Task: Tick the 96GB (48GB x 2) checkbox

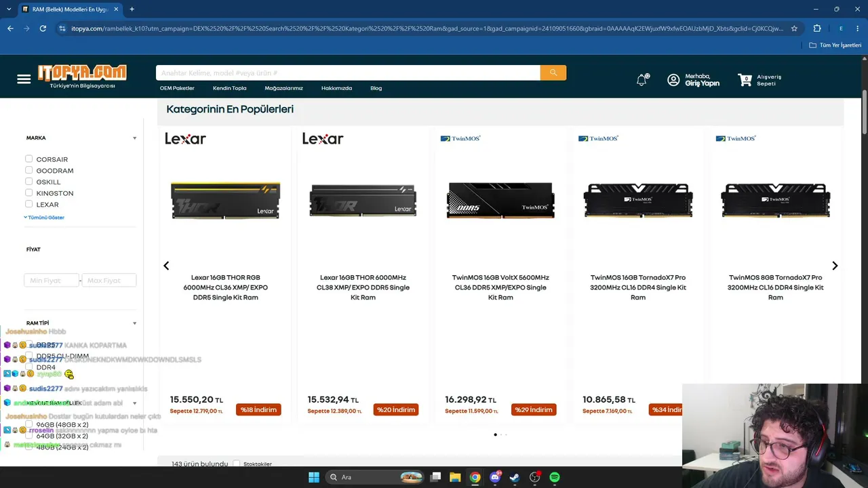Action: [x=28, y=424]
